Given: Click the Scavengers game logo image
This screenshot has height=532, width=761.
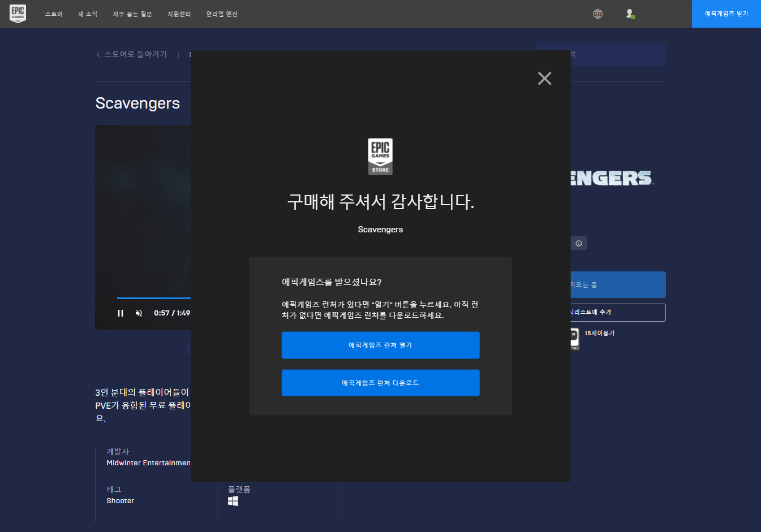Looking at the screenshot, I should coord(612,179).
